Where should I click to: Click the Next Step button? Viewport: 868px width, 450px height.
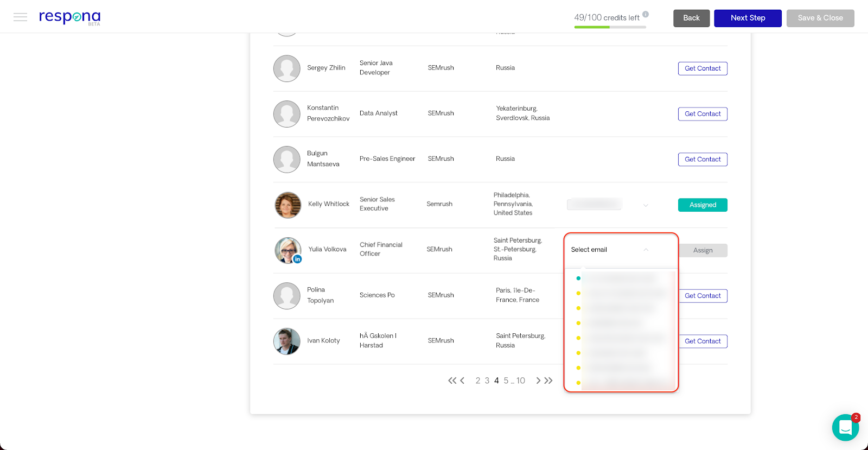(x=748, y=18)
